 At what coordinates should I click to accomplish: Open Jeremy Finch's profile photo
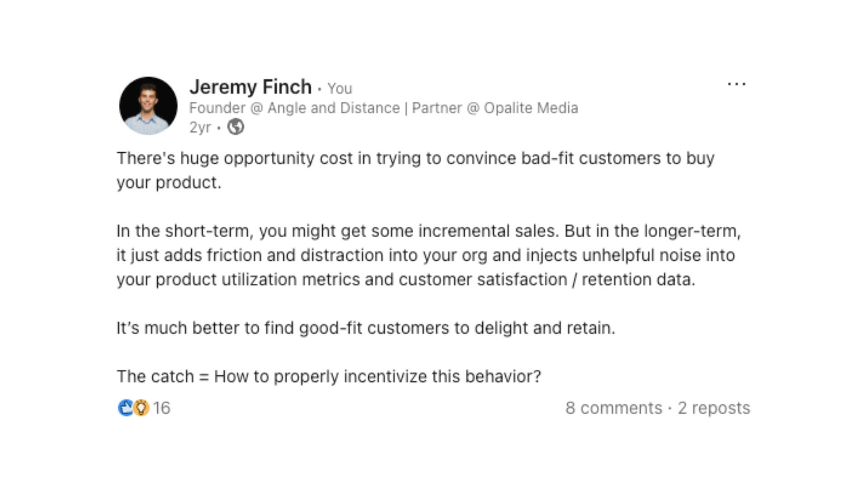pyautogui.click(x=148, y=106)
